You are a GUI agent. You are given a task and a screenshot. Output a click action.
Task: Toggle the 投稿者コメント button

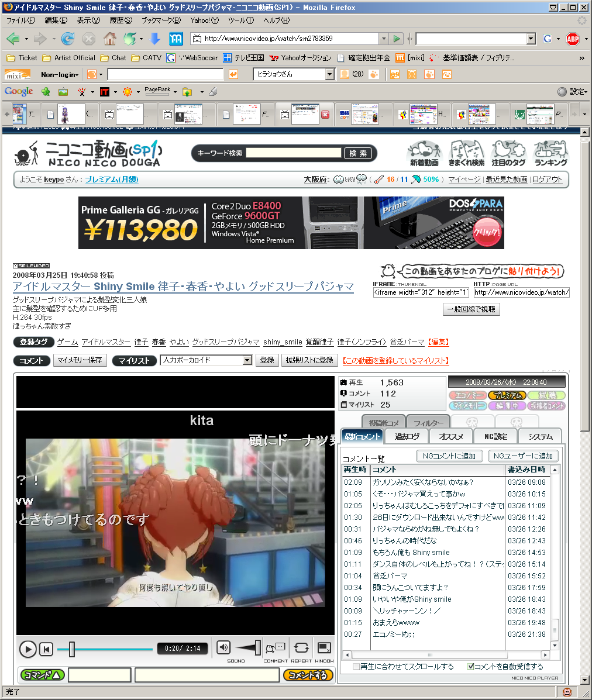pos(546,406)
